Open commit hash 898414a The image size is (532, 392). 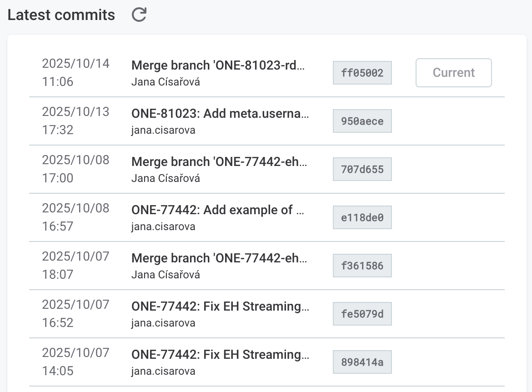[362, 362]
